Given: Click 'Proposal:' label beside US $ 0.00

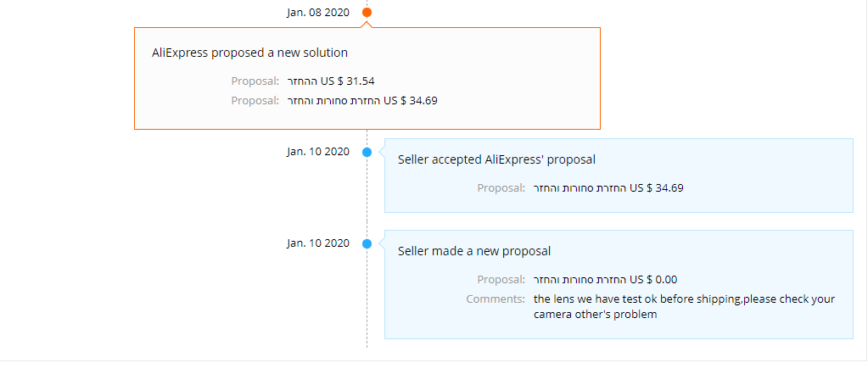Looking at the screenshot, I should 501,279.
